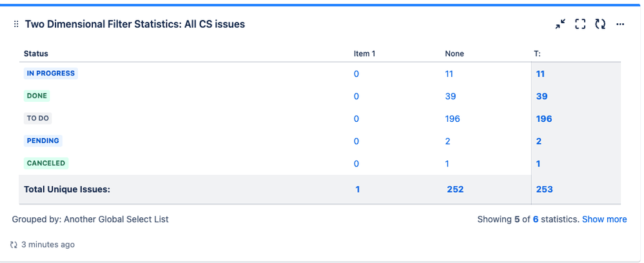Open the TO DO status lozenge
Viewport: 644px width, 263px height.
(x=38, y=119)
